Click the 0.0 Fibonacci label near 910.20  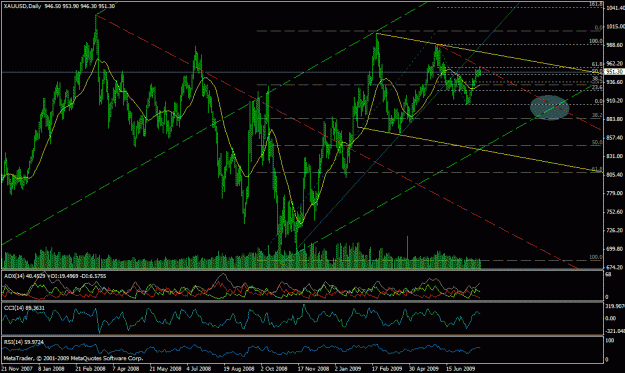pos(599,101)
